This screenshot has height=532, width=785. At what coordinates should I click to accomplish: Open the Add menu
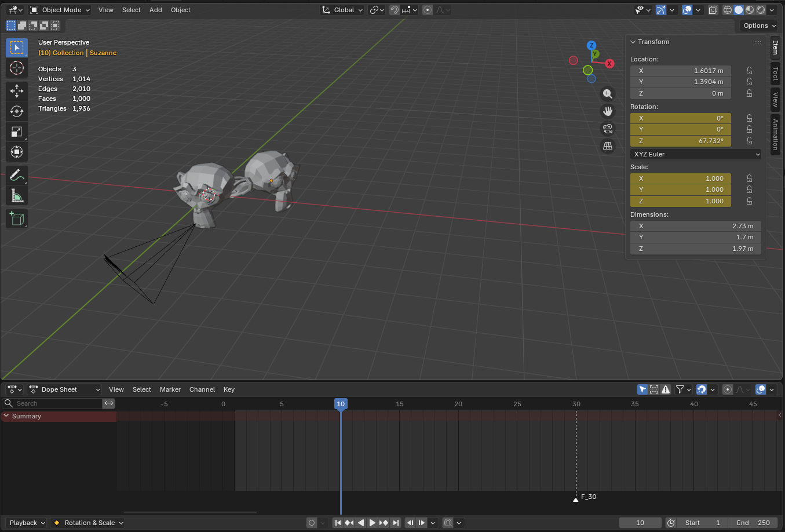(156, 10)
